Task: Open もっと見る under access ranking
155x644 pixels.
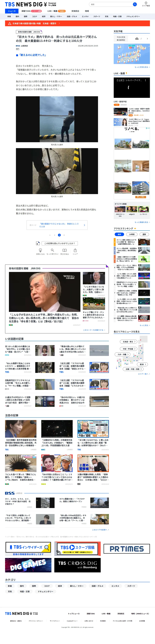Action: click(145, 325)
